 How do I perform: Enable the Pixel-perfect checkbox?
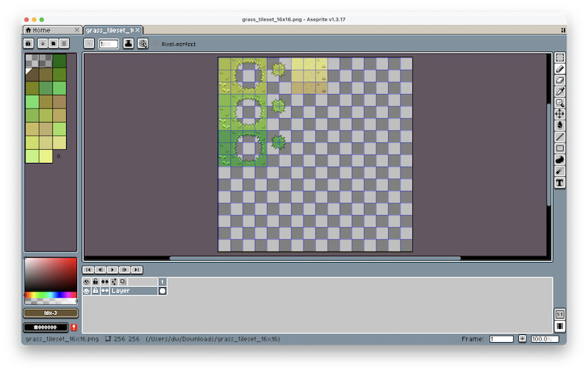pyautogui.click(x=156, y=44)
